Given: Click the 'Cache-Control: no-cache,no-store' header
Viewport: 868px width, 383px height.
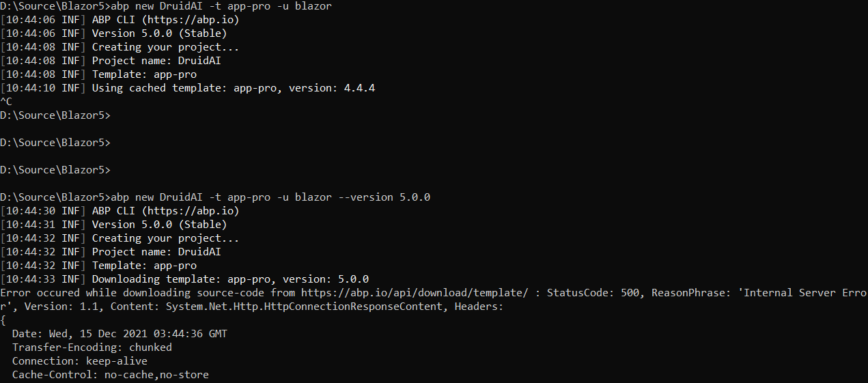Looking at the screenshot, I should click(x=111, y=375).
